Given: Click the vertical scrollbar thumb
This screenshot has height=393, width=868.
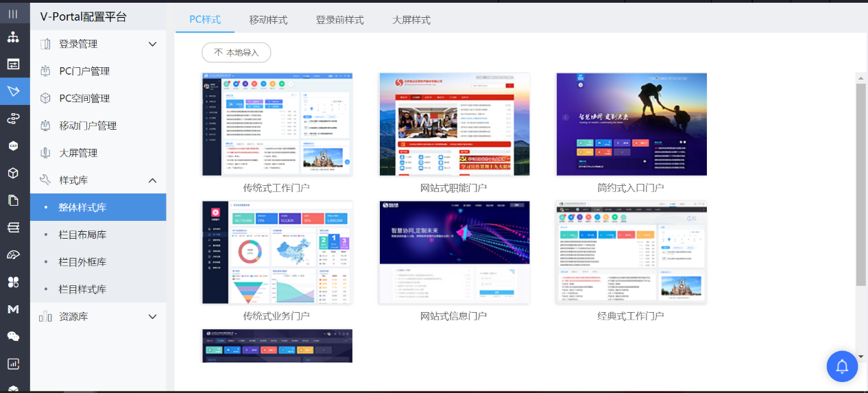Looking at the screenshot, I should tap(861, 184).
